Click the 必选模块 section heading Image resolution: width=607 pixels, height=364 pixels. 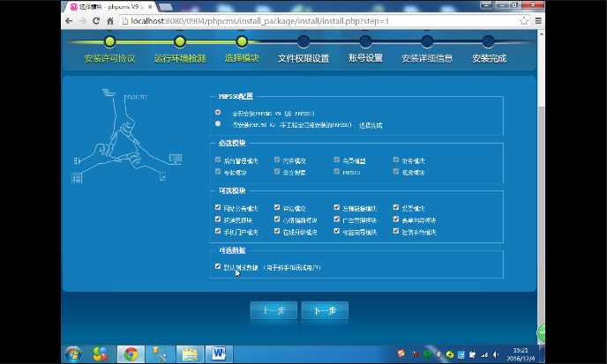232,143
